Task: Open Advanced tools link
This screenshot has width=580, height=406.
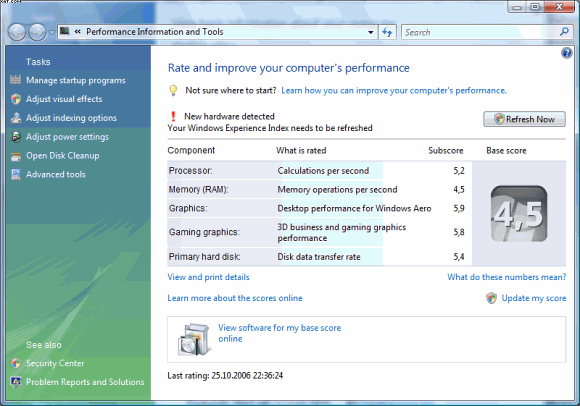Action: (56, 175)
